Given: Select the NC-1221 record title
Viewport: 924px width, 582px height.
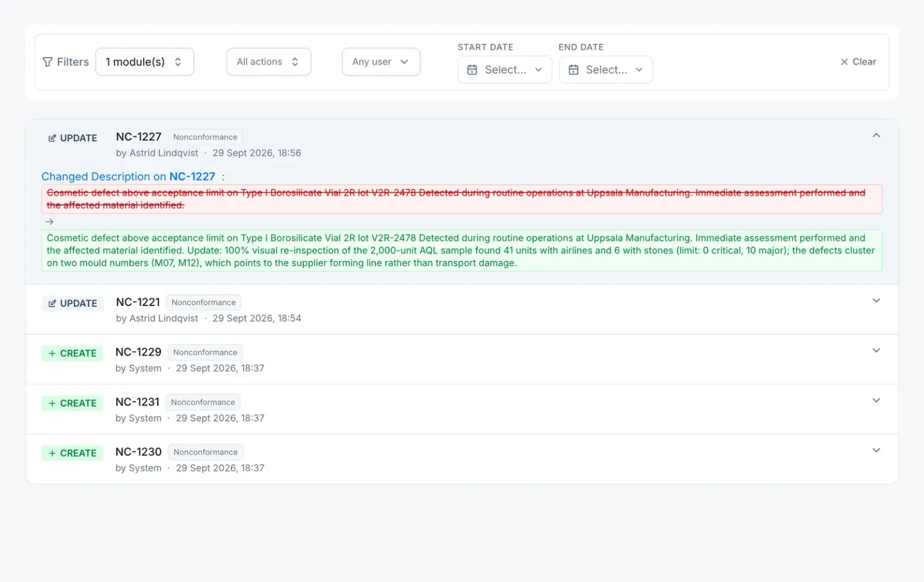Looking at the screenshot, I should 138,302.
